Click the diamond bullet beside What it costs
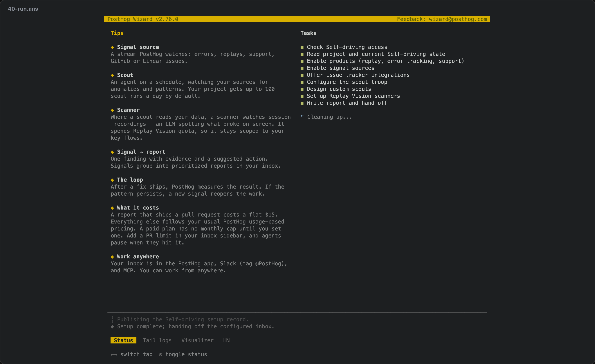The height and width of the screenshot is (364, 595). coord(112,208)
